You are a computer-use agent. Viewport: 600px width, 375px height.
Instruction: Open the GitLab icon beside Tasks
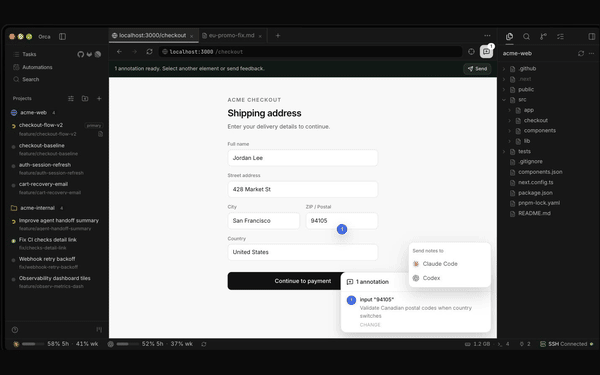point(89,54)
